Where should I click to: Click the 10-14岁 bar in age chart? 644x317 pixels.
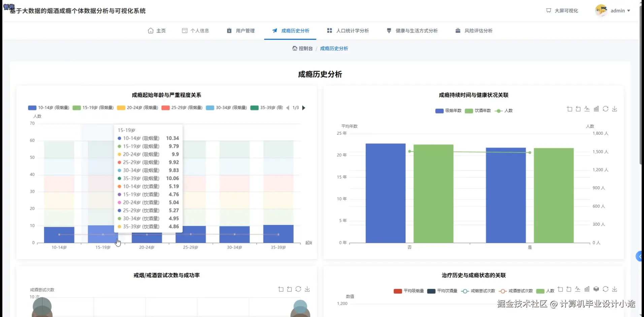pyautogui.click(x=59, y=235)
